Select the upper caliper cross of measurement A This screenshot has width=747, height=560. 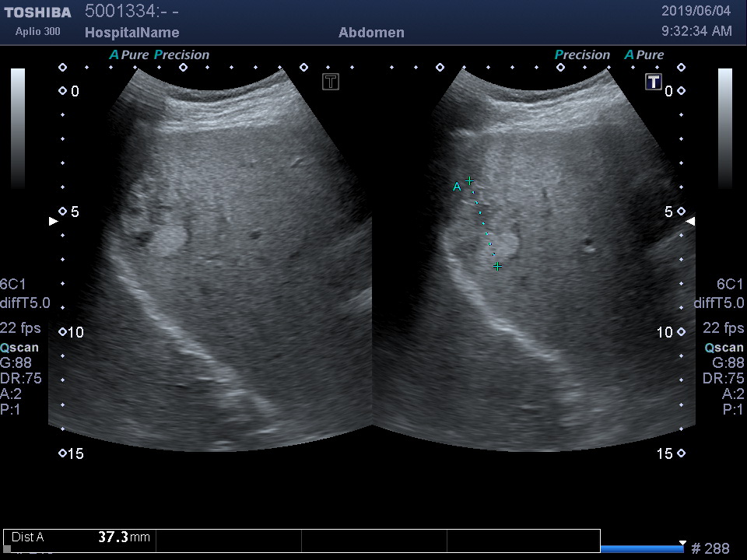click(x=469, y=181)
